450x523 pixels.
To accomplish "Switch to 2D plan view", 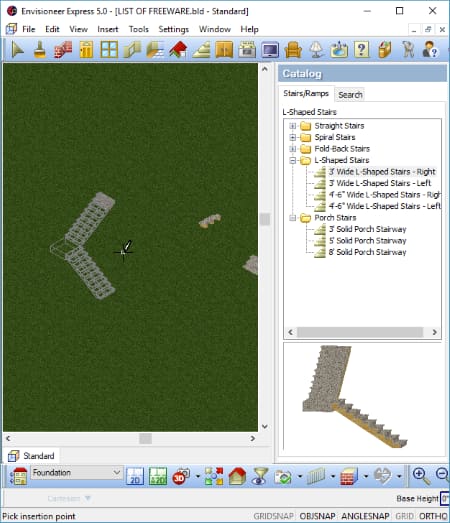I will pos(135,476).
